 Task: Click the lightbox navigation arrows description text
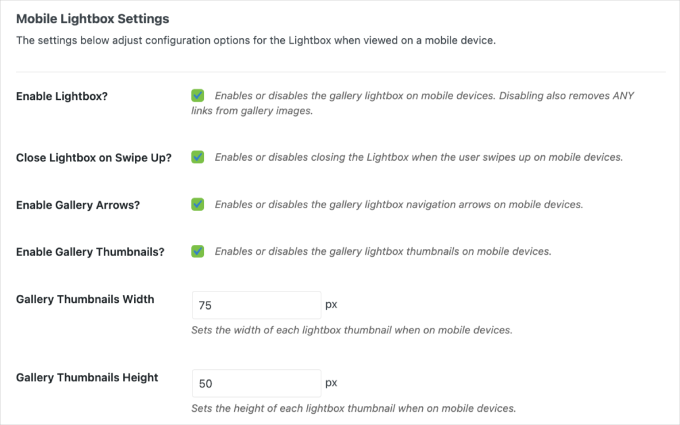pyautogui.click(x=398, y=204)
